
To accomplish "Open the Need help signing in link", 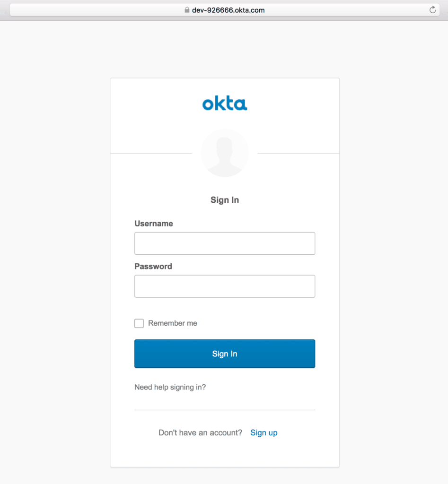I will [170, 387].
